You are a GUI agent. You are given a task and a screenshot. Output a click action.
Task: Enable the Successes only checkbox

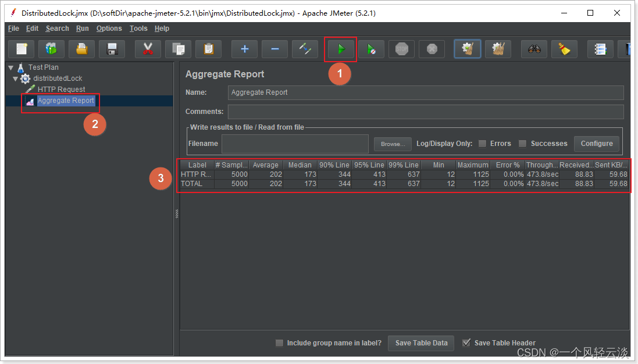point(523,144)
